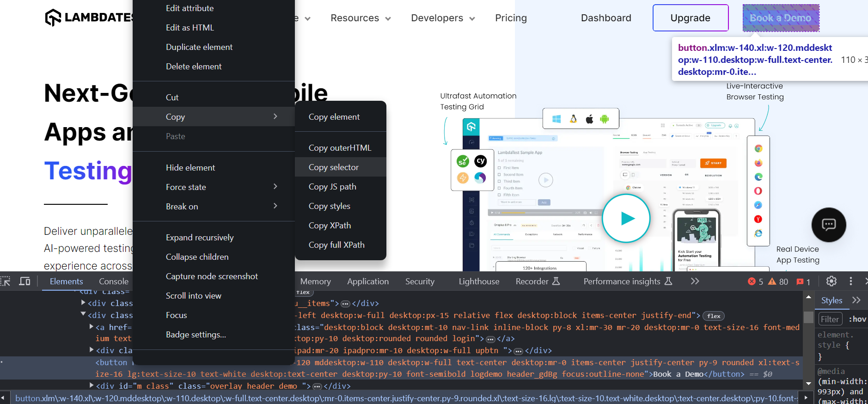Click the issues count flag icon
The image size is (868, 404).
pyautogui.click(x=800, y=282)
